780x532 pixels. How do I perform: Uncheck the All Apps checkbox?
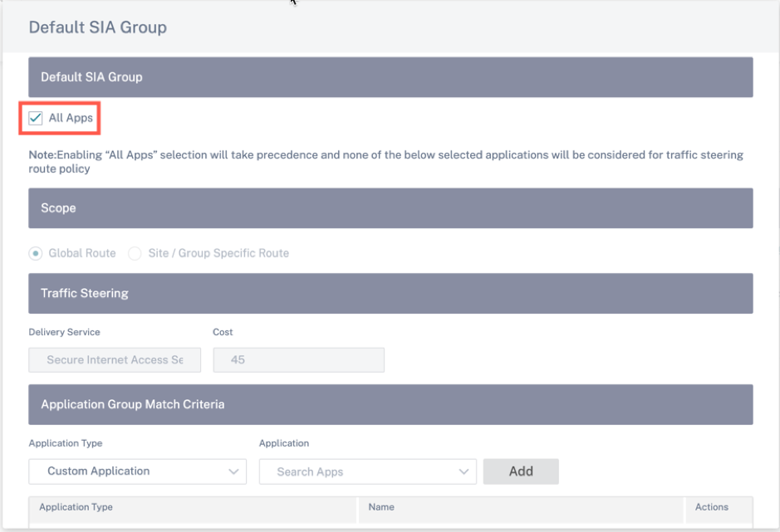click(36, 119)
